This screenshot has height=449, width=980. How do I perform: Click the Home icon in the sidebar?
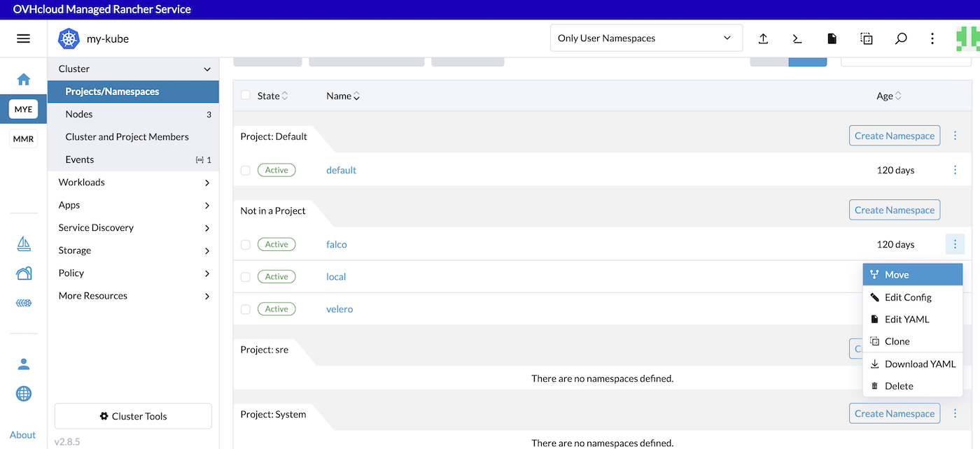coord(23,80)
